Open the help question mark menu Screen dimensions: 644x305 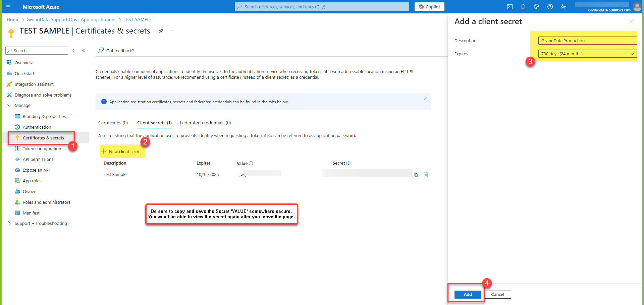[550, 7]
